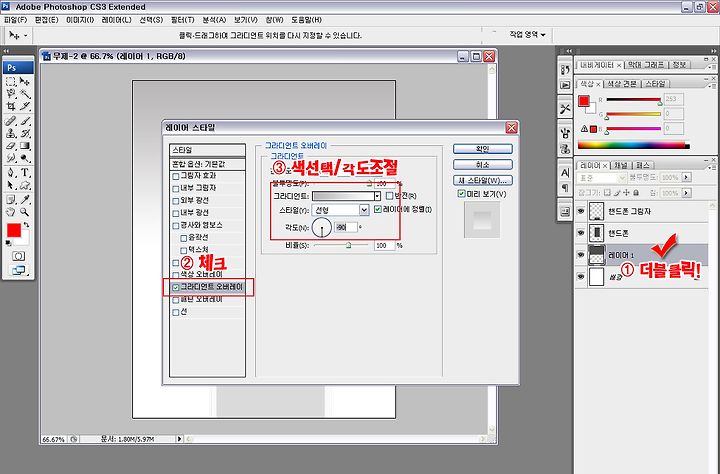Open the Character panel dock icon
This screenshot has width=720, height=474.
[565, 173]
